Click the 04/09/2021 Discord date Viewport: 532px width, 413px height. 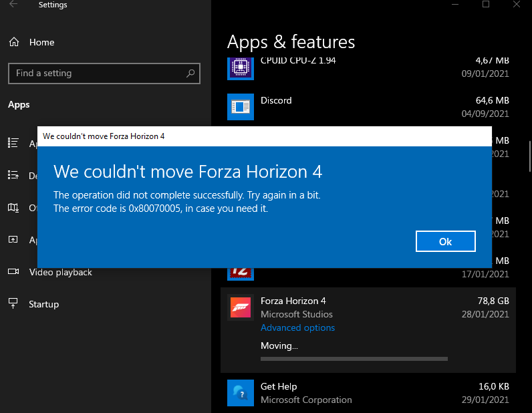(x=485, y=114)
